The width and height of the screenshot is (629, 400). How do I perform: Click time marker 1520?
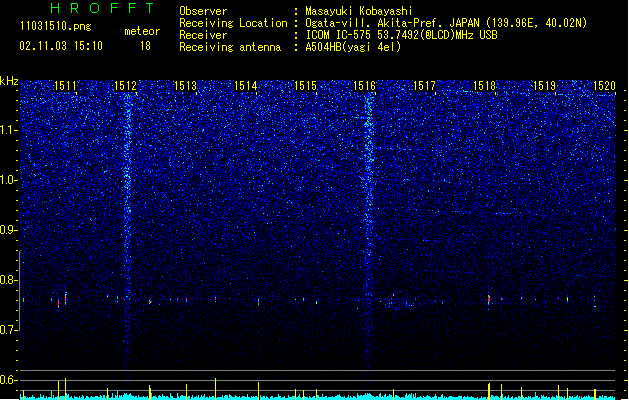[604, 86]
